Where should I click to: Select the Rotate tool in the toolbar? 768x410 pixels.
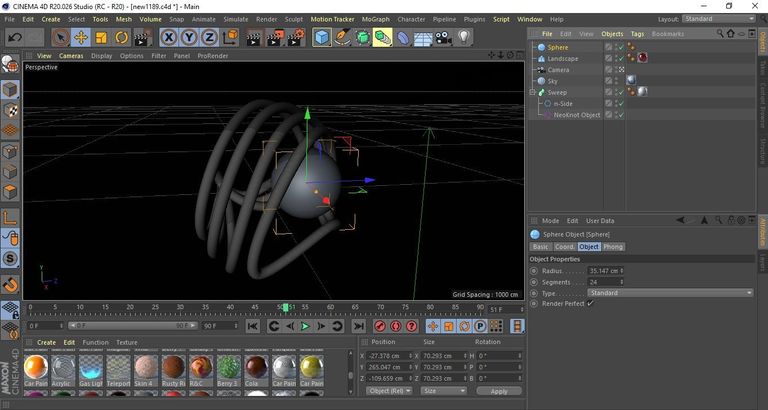pyautogui.click(x=121, y=38)
